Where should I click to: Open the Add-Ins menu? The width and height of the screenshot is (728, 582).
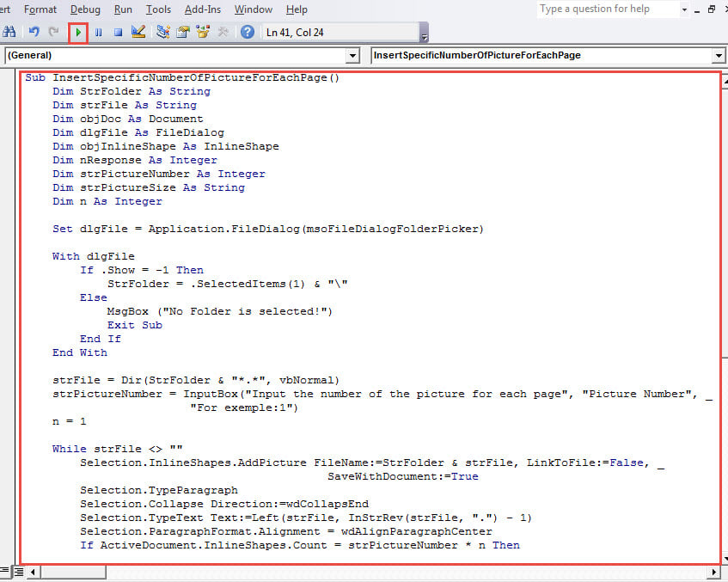click(x=202, y=9)
